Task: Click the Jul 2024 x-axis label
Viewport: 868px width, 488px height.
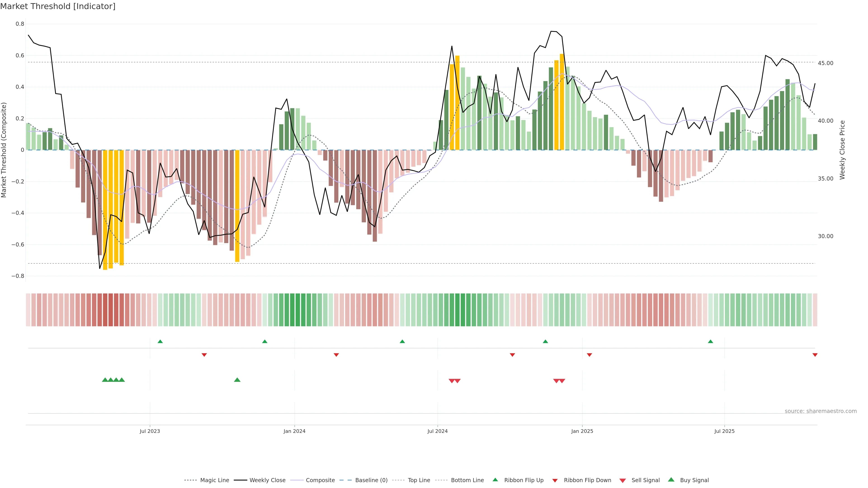Action: [x=437, y=431]
